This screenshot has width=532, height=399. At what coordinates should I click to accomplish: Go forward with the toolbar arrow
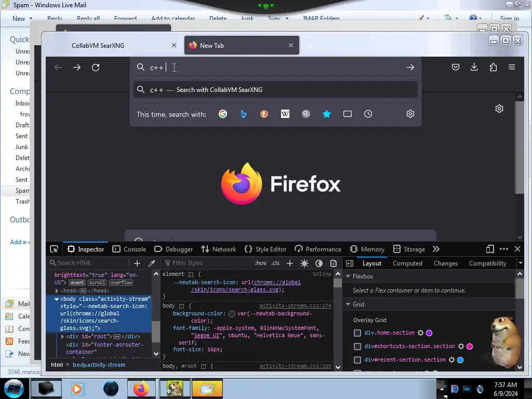pos(77,67)
